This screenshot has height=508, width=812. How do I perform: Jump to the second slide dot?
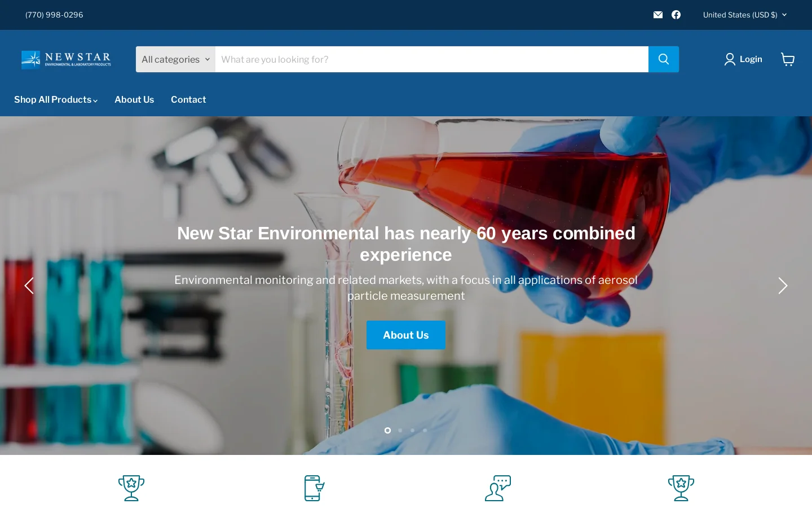coord(400,430)
